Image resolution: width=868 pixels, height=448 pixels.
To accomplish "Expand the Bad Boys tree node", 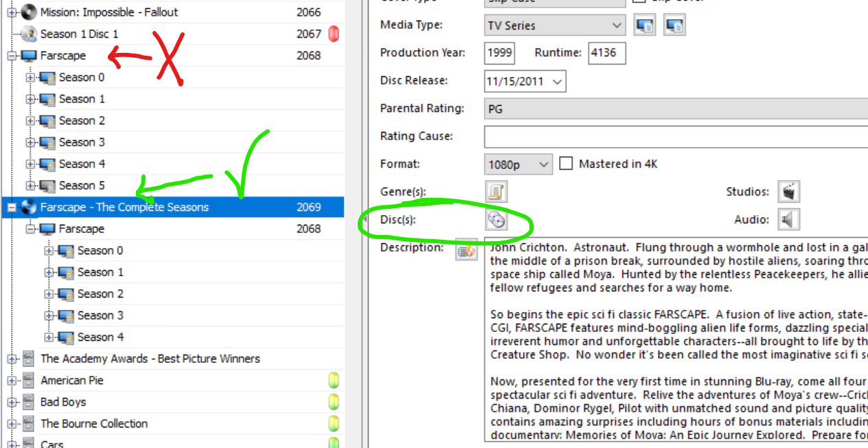I will 12,402.
